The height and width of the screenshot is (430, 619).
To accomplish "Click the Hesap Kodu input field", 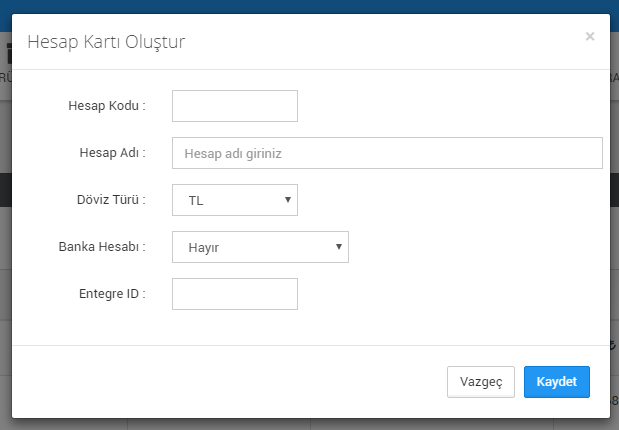I will pyautogui.click(x=235, y=106).
